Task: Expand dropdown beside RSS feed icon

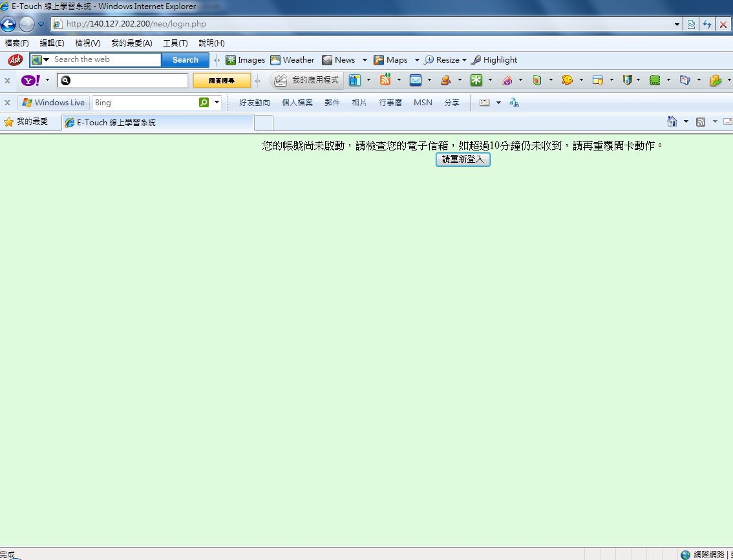Action: click(x=399, y=80)
